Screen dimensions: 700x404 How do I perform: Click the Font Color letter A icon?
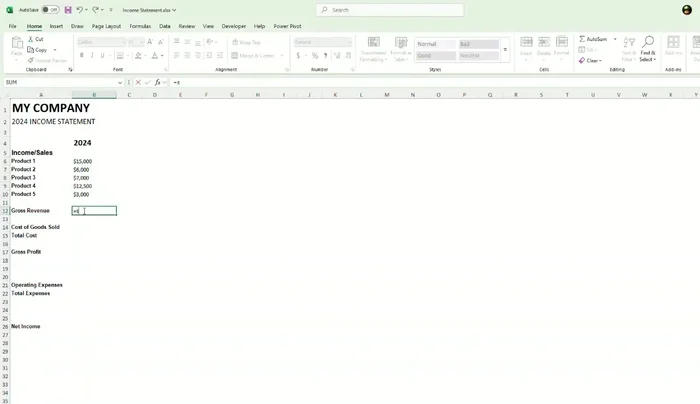[154, 55]
